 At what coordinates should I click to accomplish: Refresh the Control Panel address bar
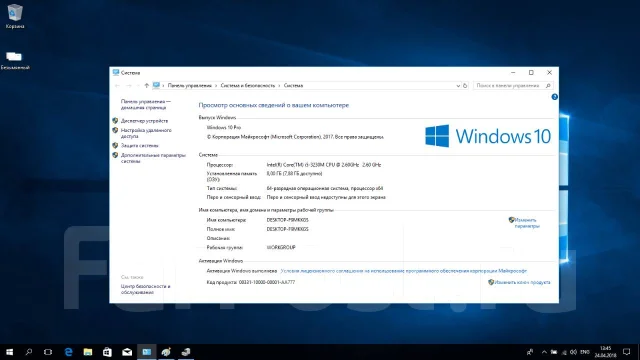click(465, 86)
